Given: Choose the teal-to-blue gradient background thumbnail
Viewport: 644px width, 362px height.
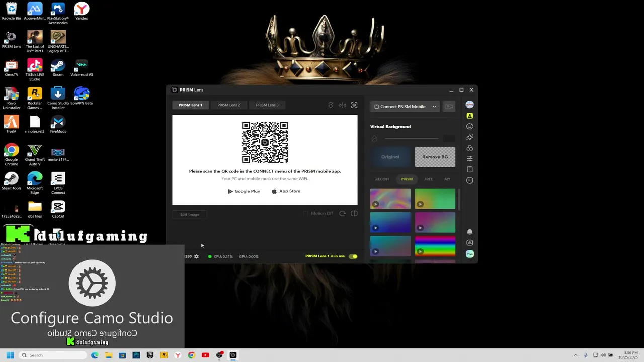Looking at the screenshot, I should 390,222.
